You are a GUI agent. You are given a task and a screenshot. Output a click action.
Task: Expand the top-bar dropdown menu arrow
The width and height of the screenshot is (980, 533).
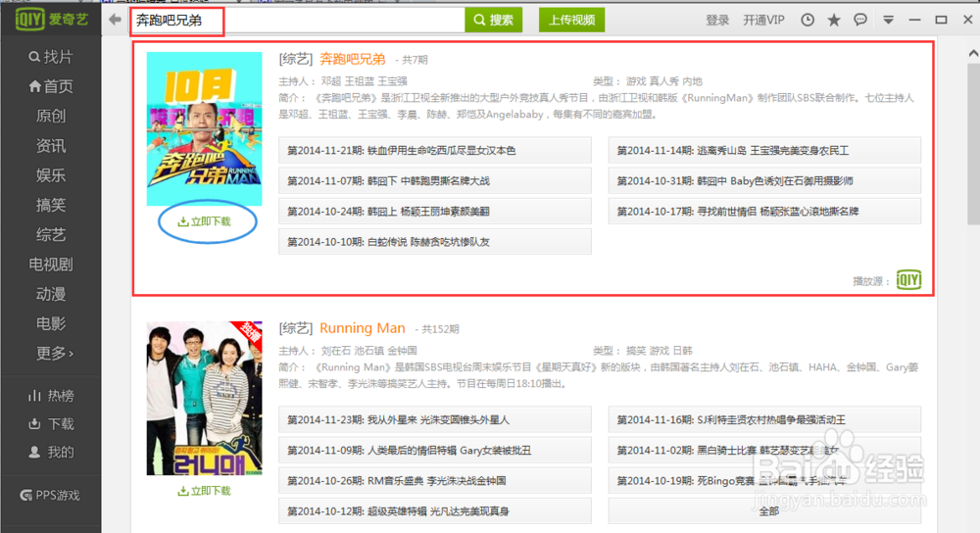(888, 20)
